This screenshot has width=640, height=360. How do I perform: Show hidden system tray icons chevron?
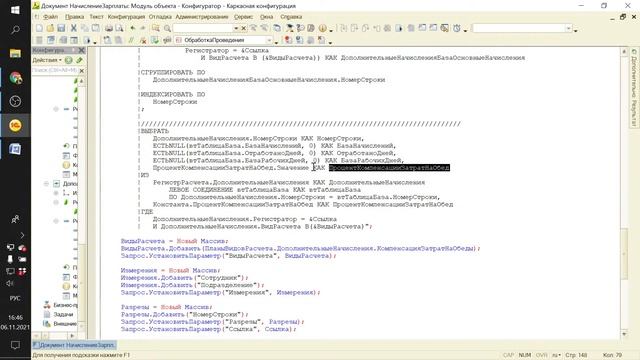coord(22,235)
